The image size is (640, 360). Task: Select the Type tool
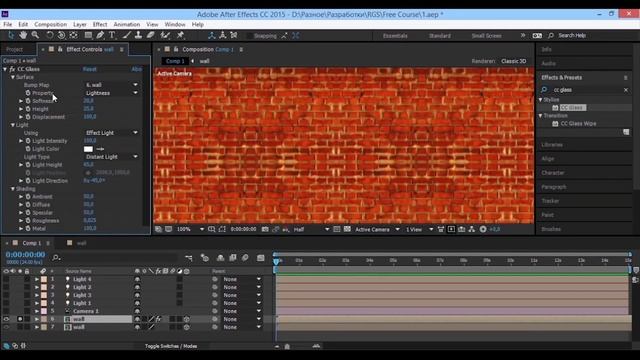point(112,36)
